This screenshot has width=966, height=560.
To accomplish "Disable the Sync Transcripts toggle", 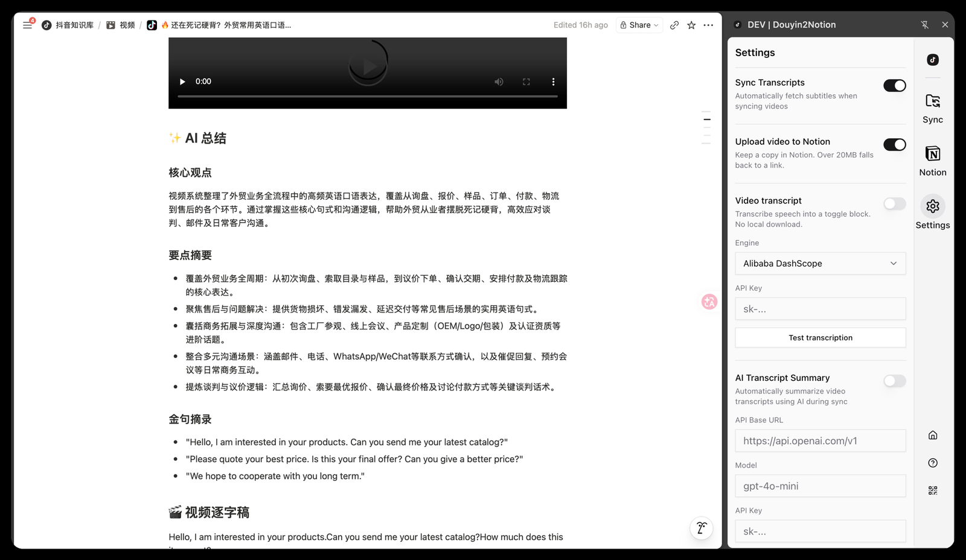I will coord(894,86).
